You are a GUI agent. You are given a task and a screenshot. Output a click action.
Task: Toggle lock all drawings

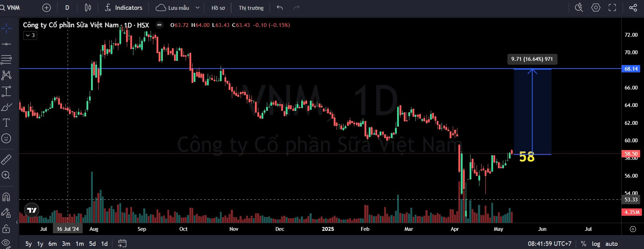pyautogui.click(x=6, y=229)
